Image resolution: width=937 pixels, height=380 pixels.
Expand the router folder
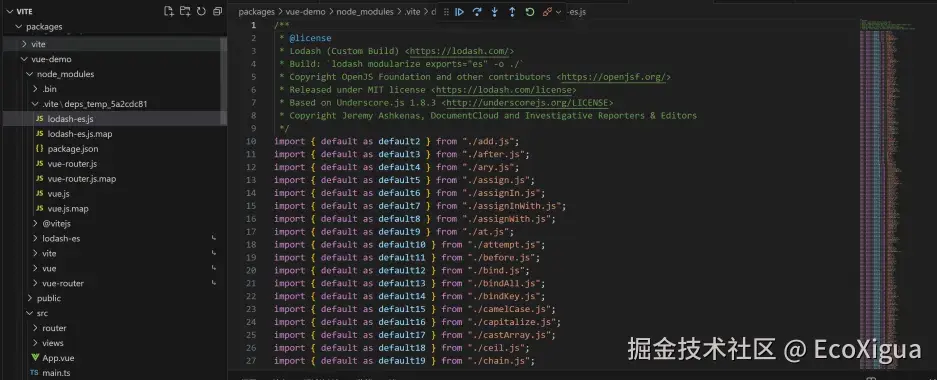tap(35, 328)
